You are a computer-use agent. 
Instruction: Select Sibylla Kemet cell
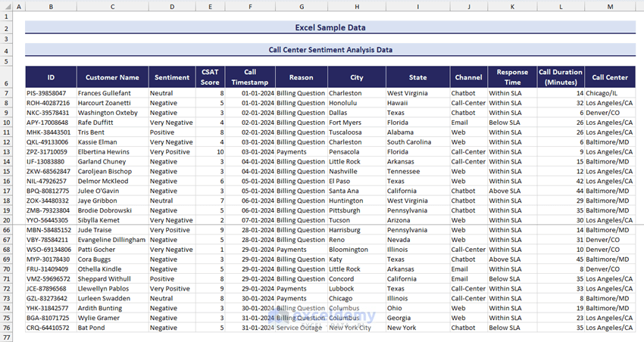tap(113, 220)
